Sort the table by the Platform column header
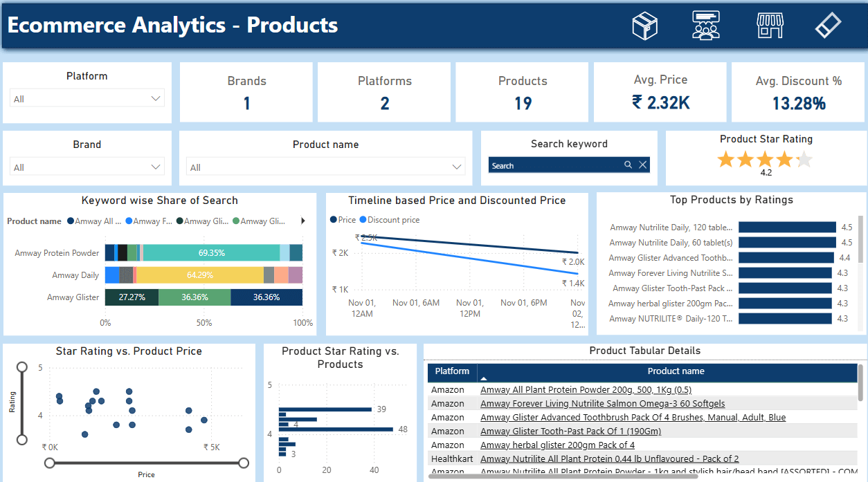 click(x=452, y=371)
